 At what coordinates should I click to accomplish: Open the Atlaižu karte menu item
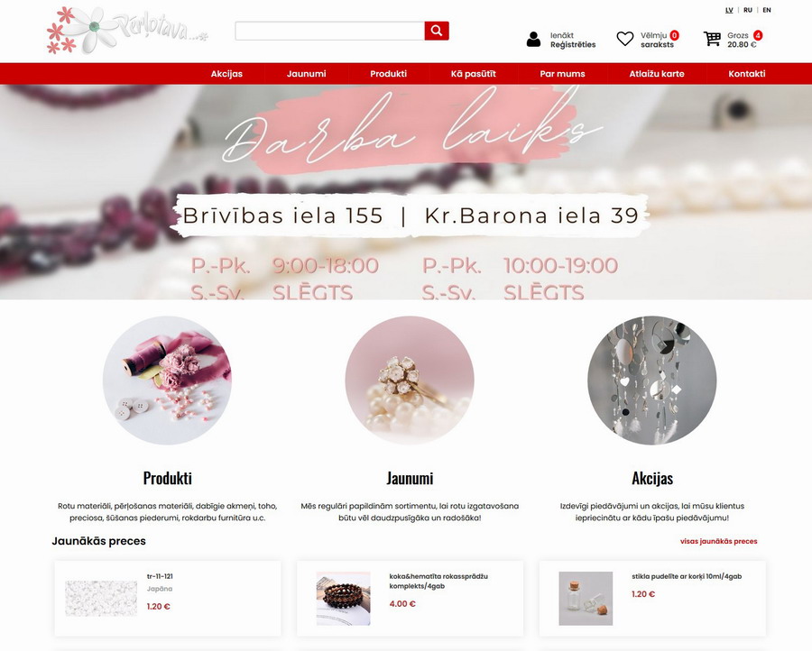point(657,73)
